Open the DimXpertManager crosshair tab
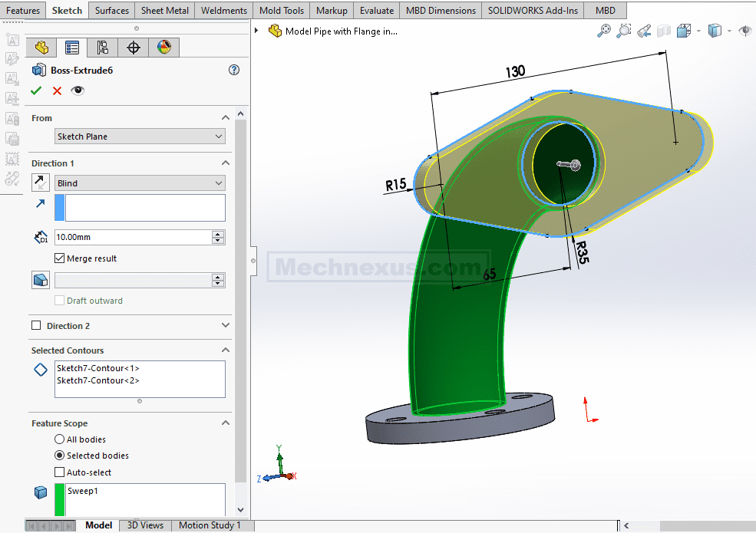Viewport: 756px width, 533px height. (134, 48)
